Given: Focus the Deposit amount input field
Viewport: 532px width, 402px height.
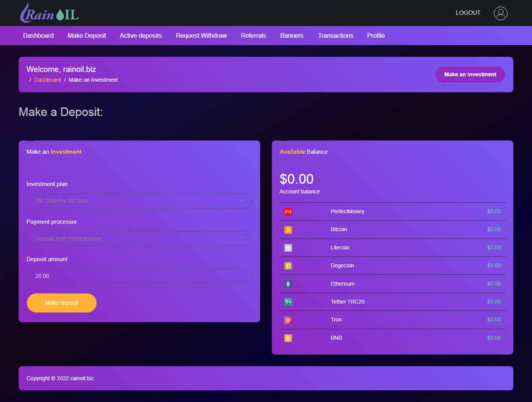Looking at the screenshot, I should click(x=139, y=276).
